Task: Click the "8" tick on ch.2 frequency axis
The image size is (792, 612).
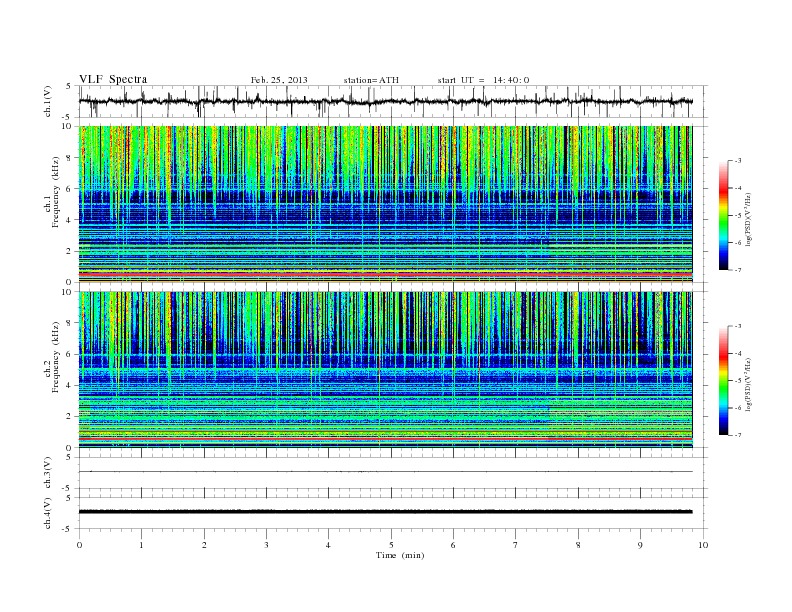Action: pyautogui.click(x=70, y=323)
